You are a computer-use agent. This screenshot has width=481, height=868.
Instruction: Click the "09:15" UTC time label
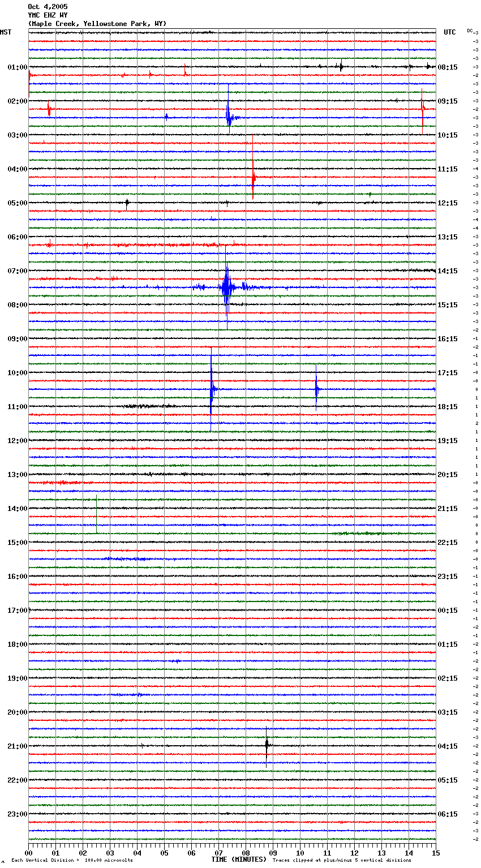[448, 101]
